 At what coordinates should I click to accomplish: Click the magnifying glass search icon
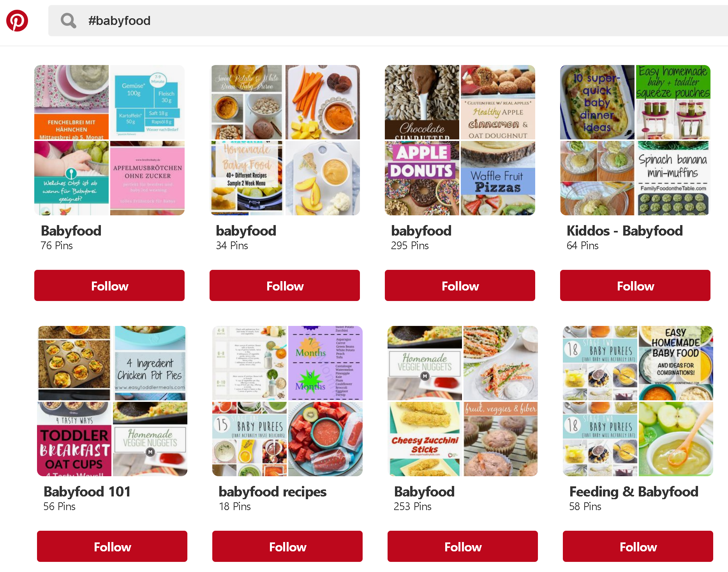pos(69,21)
